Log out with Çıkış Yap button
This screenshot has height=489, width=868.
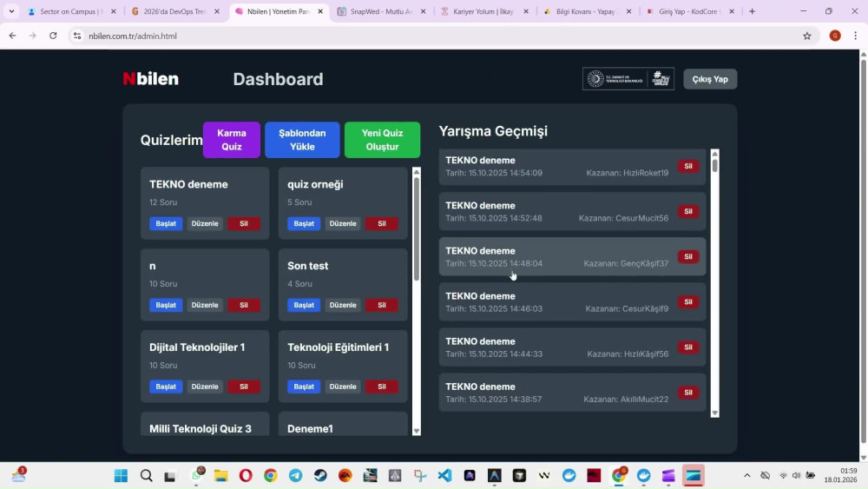coord(710,79)
